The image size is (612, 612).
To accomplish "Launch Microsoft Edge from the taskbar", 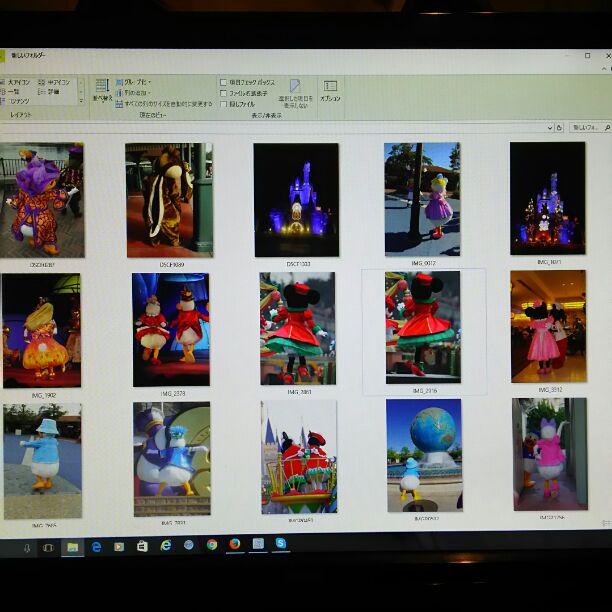I will [x=96, y=547].
